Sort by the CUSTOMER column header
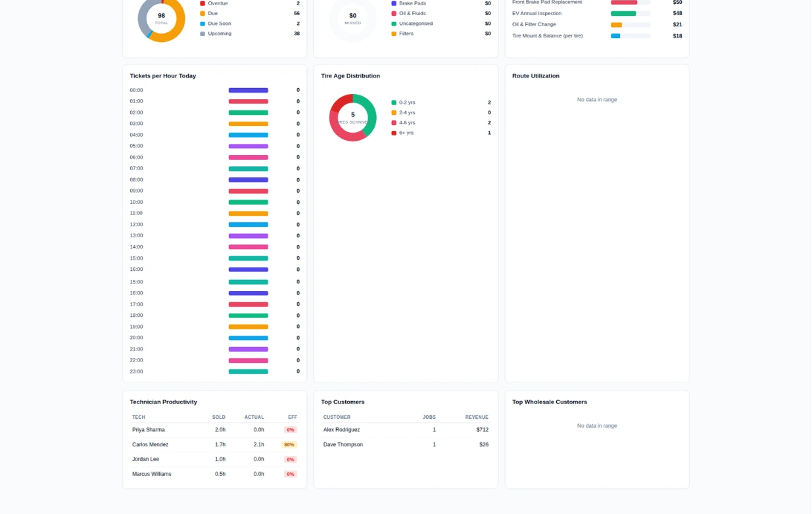 click(x=337, y=417)
